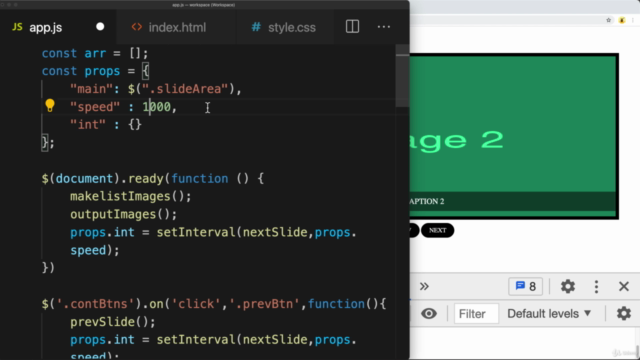Viewport: 640px width, 360px height.
Task: Click the prevSlide(); line in code
Action: (113, 322)
